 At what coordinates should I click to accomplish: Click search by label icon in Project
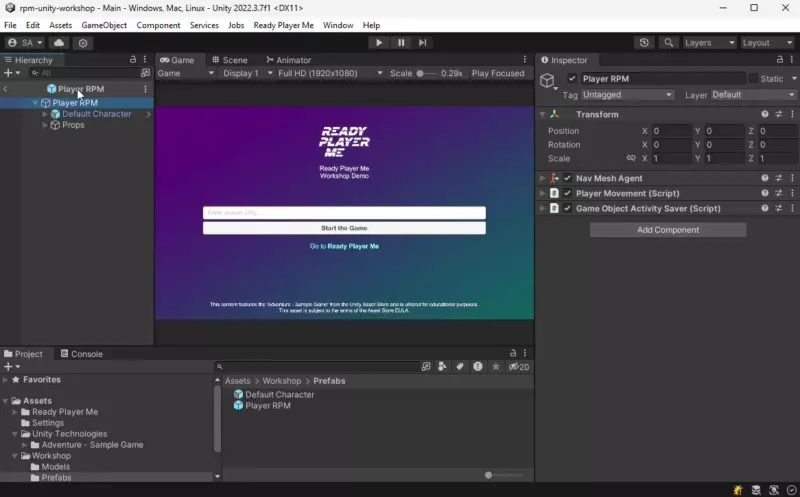coord(460,366)
